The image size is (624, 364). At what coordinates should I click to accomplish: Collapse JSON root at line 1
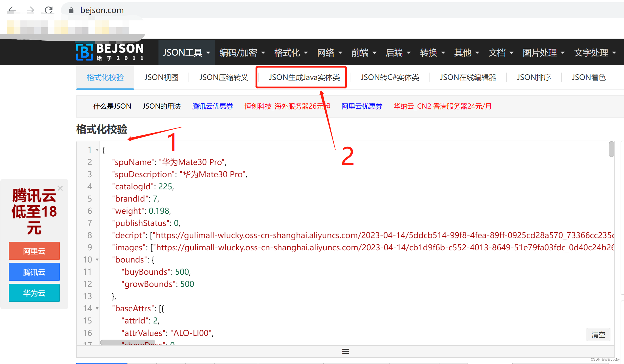(97, 150)
